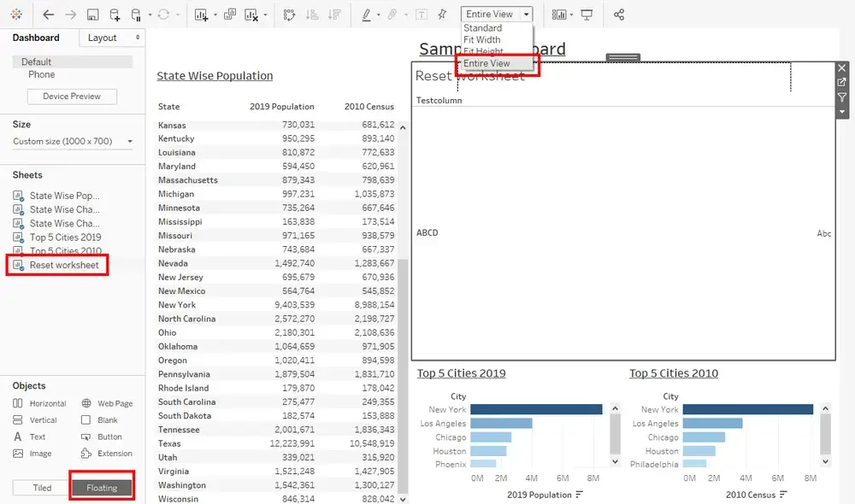The image size is (855, 504).
Task: Switch objects mode to Tiled
Action: pyautogui.click(x=42, y=488)
